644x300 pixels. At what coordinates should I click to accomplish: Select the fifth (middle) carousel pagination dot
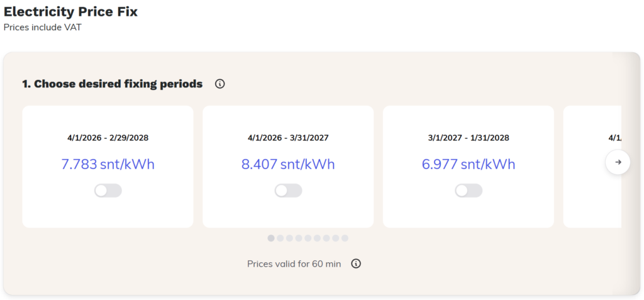pos(308,238)
